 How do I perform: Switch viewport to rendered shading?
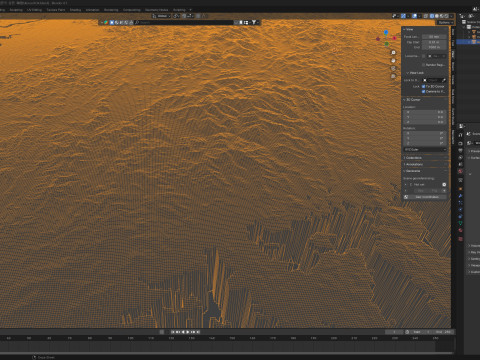tap(447, 16)
